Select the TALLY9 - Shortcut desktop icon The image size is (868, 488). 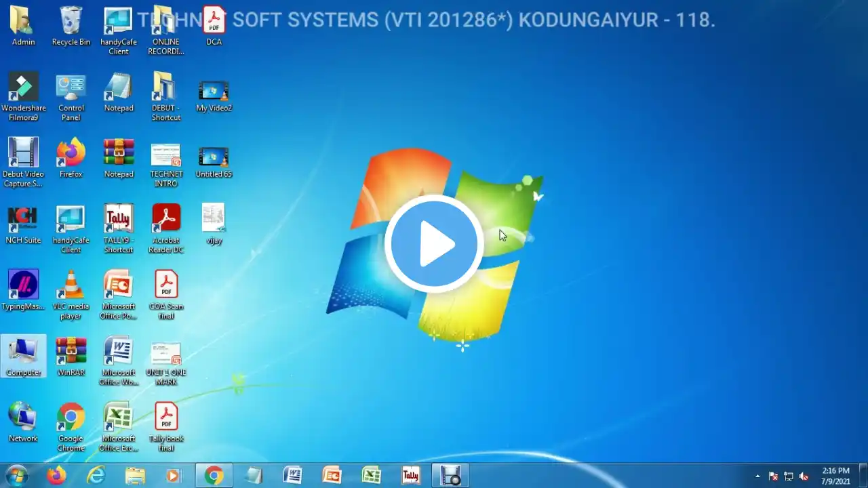[x=119, y=228]
